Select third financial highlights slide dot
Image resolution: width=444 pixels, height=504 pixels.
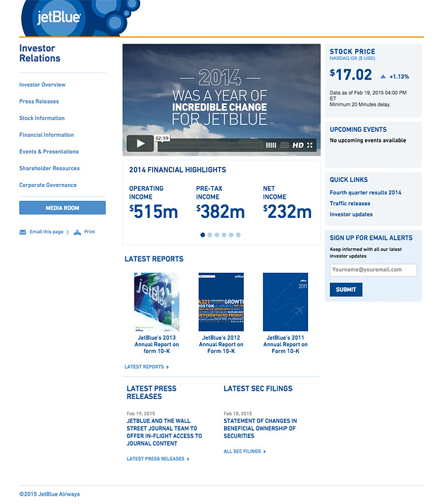tap(217, 235)
